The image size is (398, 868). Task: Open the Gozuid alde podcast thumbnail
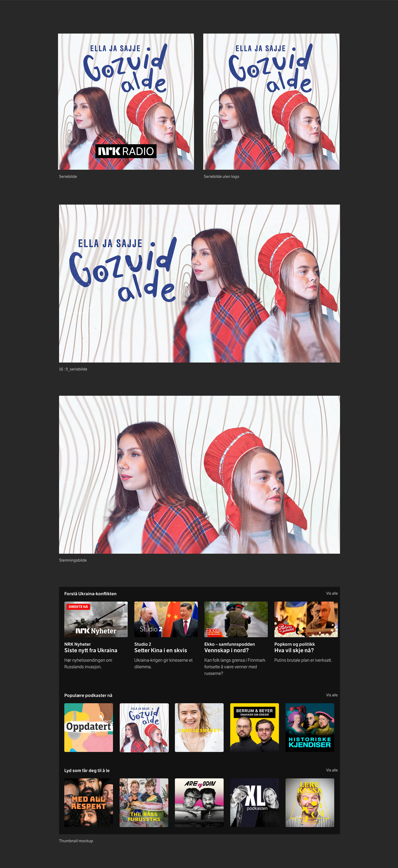point(144,727)
